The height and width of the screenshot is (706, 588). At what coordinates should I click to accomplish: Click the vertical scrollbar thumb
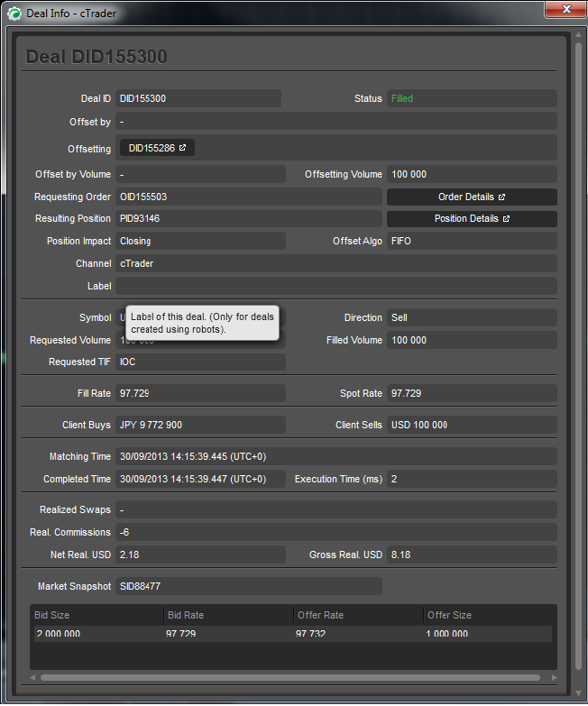tap(579, 356)
